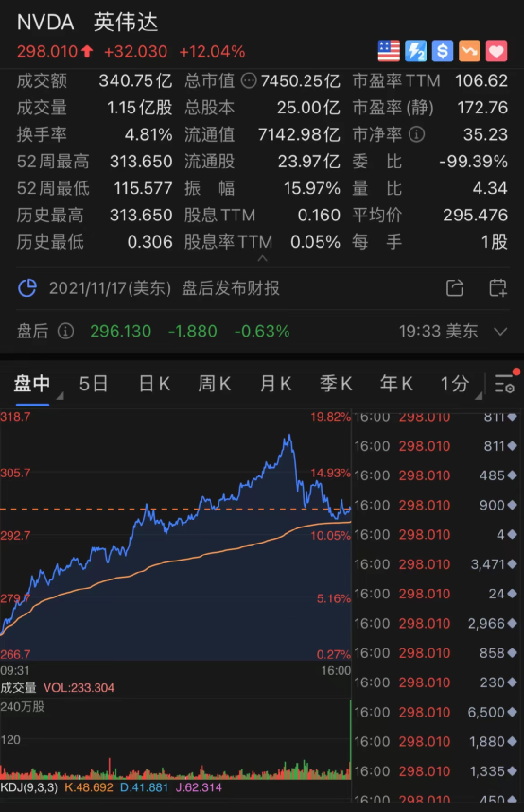The image size is (524, 812).
Task: Tap the 成交量 VOL indicator label
Action: pyautogui.click(x=57, y=688)
